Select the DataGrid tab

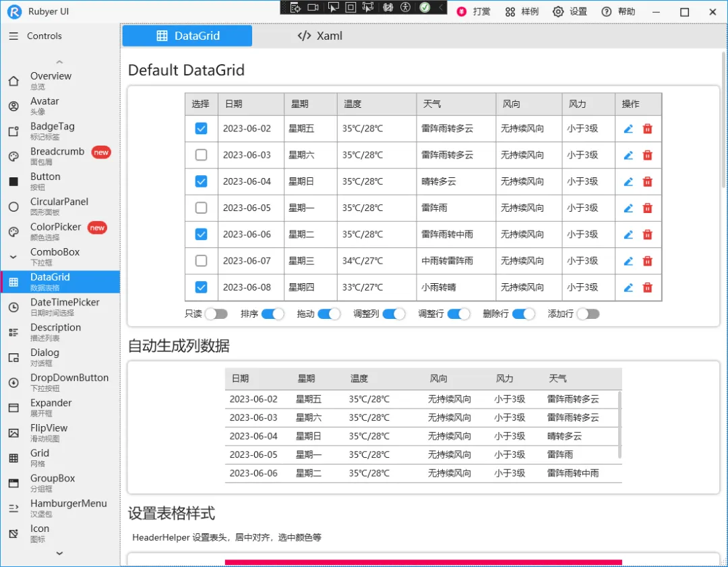point(187,36)
